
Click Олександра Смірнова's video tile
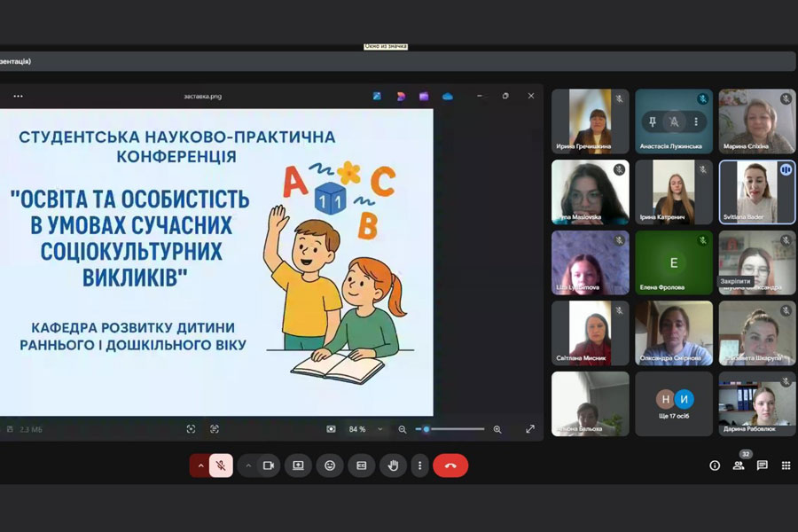[674, 333]
